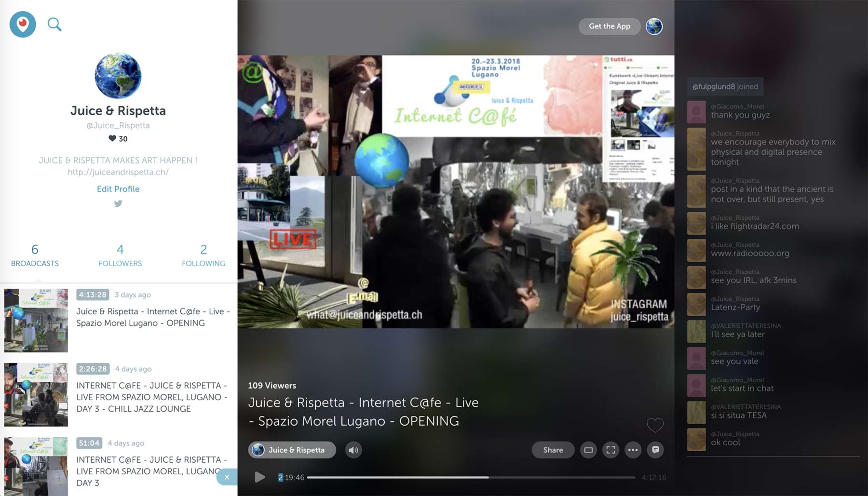Viewport: 868px width, 496px height.
Task: Toggle the heart counter under the username
Action: (118, 139)
